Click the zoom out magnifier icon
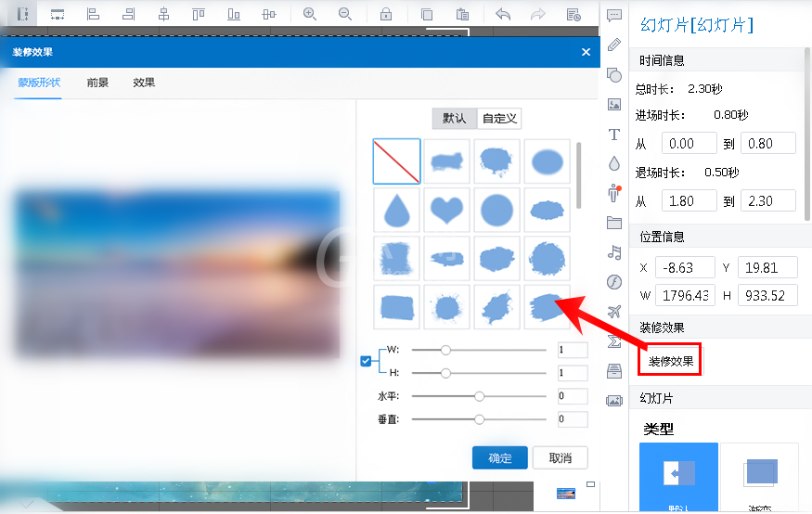Screen dimensions: 812x514 [x=345, y=14]
